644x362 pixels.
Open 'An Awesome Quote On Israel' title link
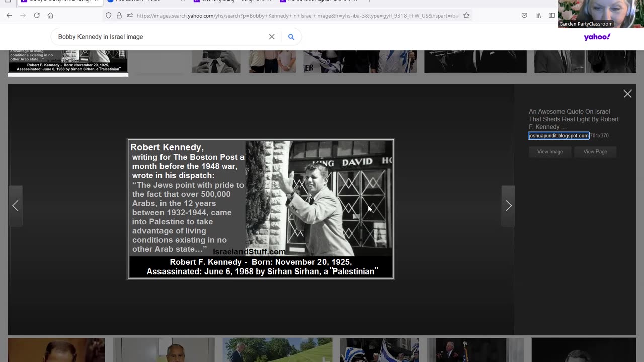coord(574,119)
